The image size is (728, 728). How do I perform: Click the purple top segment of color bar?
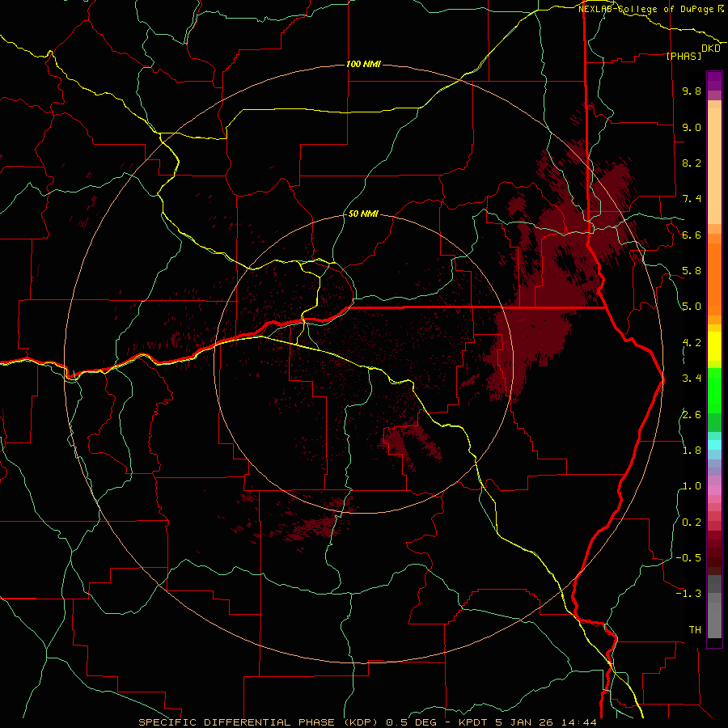[714, 81]
